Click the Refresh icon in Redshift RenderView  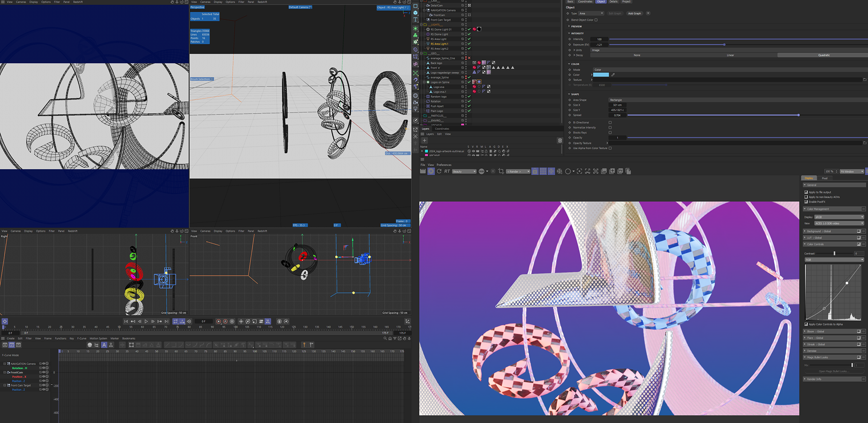(439, 171)
